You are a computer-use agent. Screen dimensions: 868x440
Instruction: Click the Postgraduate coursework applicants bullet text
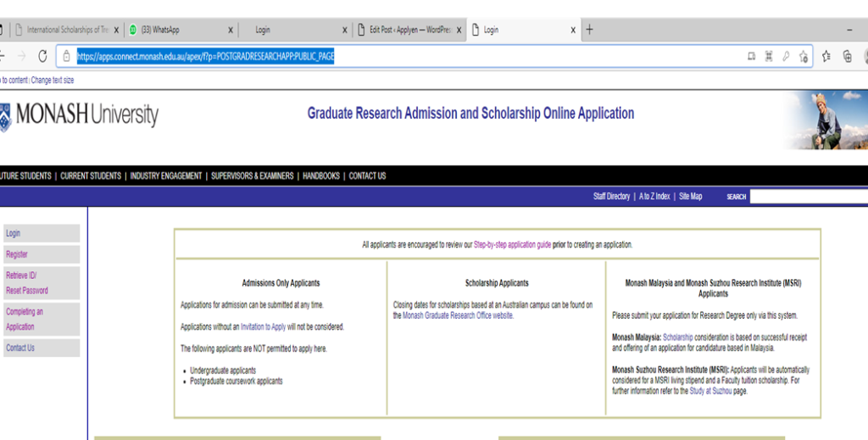[x=236, y=381]
